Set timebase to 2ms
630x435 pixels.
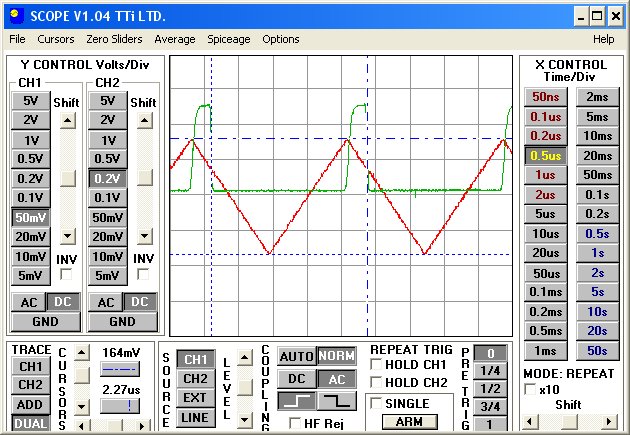tap(597, 97)
